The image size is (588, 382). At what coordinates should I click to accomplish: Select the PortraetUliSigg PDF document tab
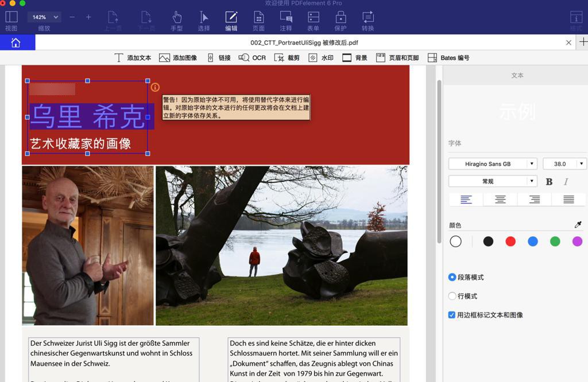[304, 42]
